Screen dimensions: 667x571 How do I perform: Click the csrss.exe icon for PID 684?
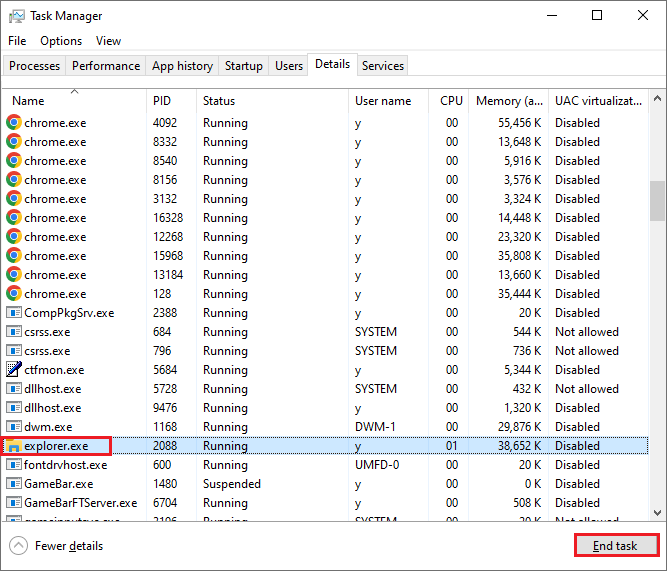[14, 331]
